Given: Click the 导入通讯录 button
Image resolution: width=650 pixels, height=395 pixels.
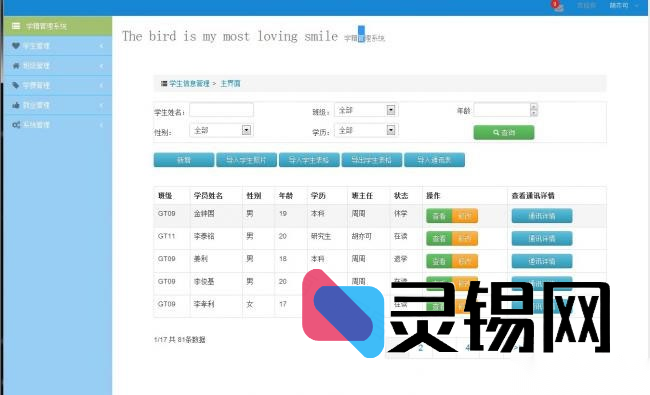Looking at the screenshot, I should 434,160.
